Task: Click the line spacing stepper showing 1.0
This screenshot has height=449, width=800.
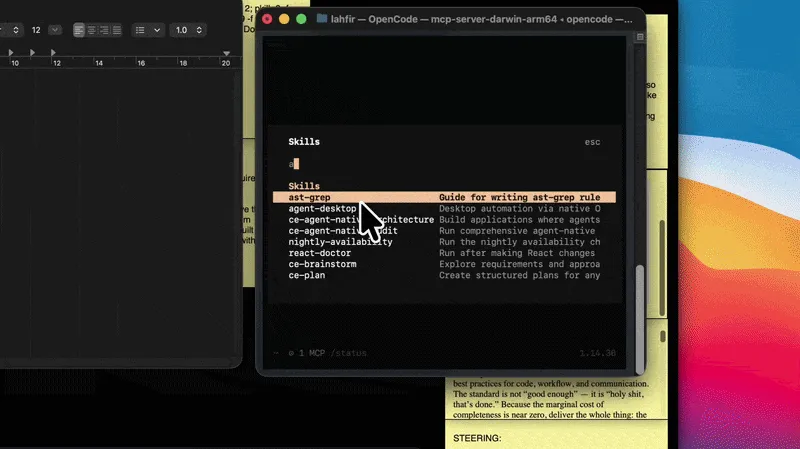Action: 188,30
